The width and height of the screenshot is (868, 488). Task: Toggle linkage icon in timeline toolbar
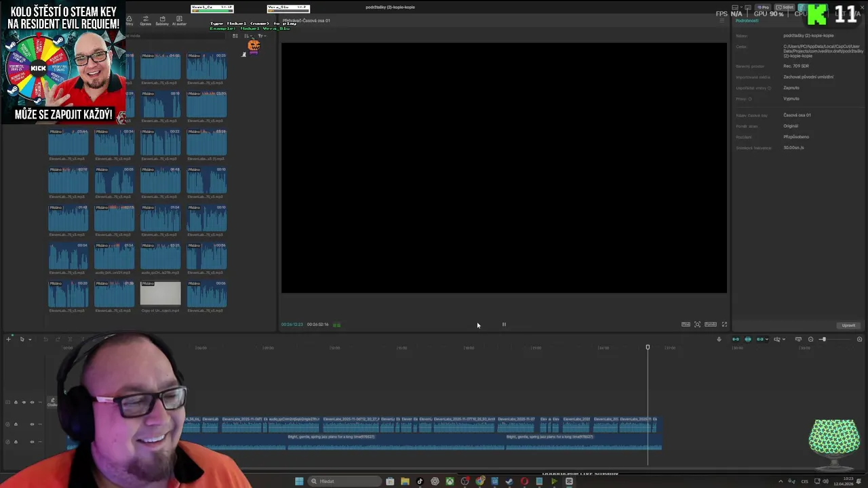click(760, 339)
